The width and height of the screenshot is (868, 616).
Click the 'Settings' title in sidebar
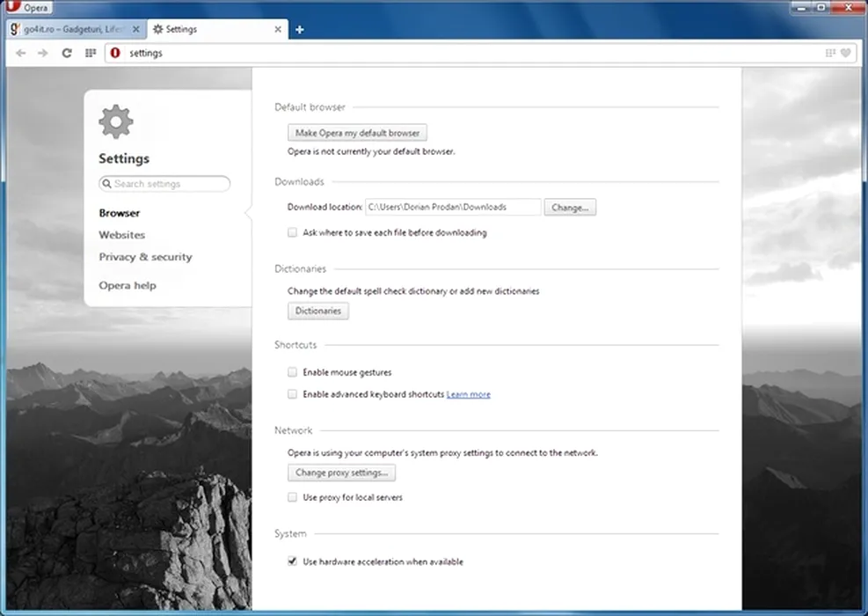coord(124,158)
